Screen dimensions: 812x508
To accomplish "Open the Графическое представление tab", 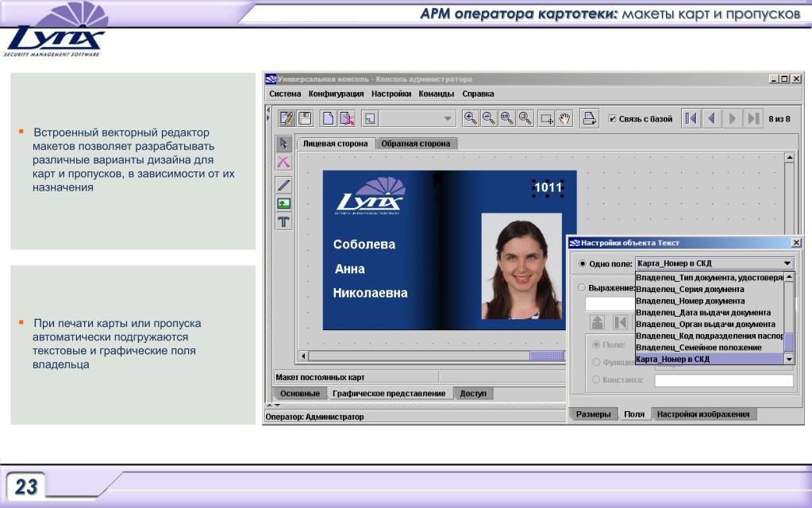I will coord(389,394).
